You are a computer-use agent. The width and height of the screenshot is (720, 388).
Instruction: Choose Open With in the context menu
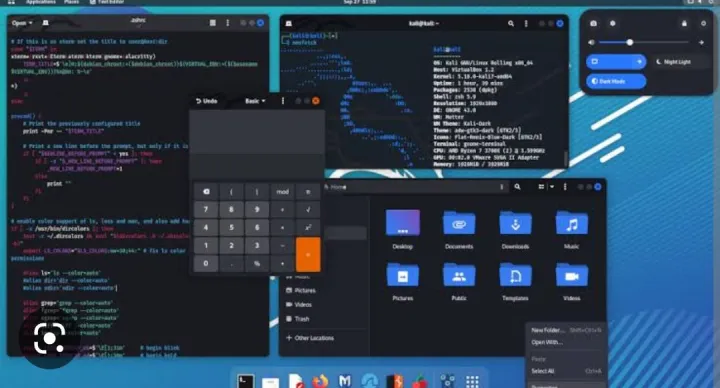pos(566,343)
